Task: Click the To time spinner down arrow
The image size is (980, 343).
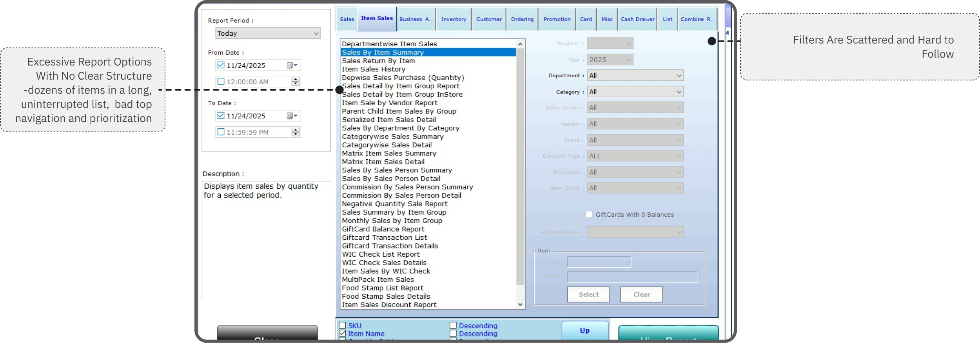Action: click(x=296, y=134)
